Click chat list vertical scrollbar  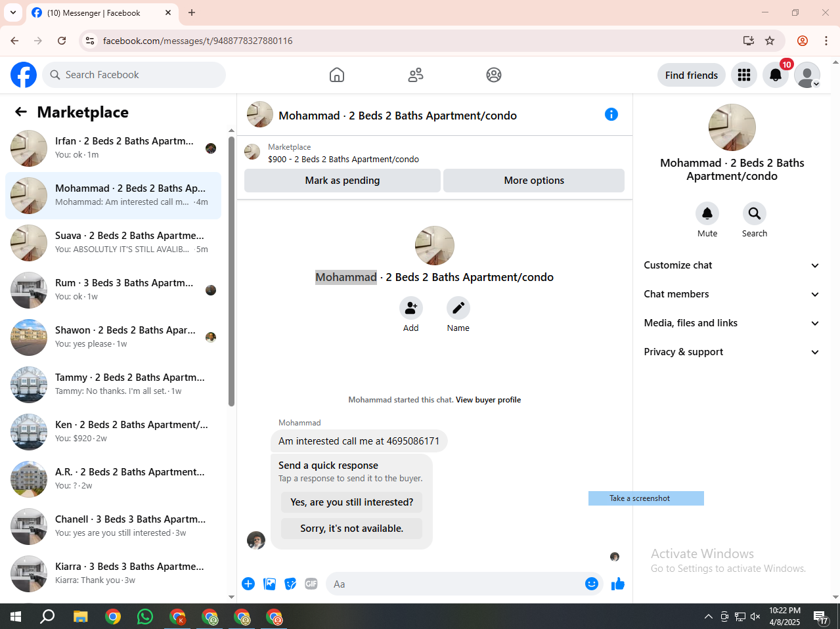[231, 271]
